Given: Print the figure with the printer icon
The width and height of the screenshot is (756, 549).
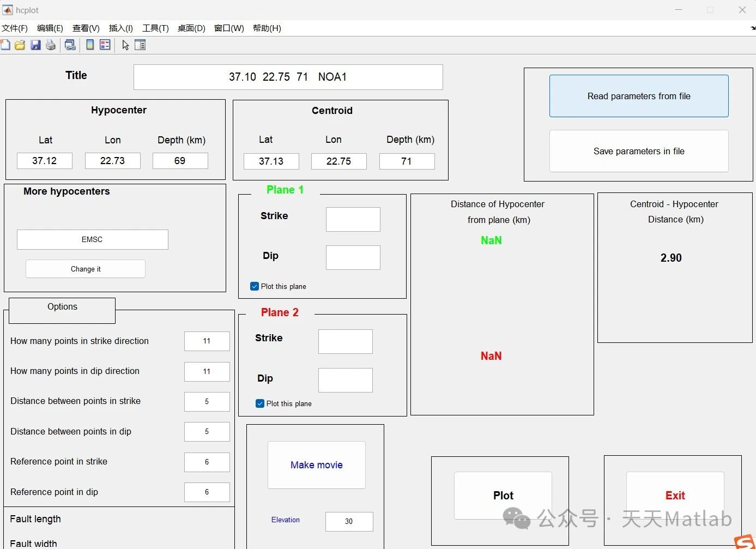Looking at the screenshot, I should [51, 45].
